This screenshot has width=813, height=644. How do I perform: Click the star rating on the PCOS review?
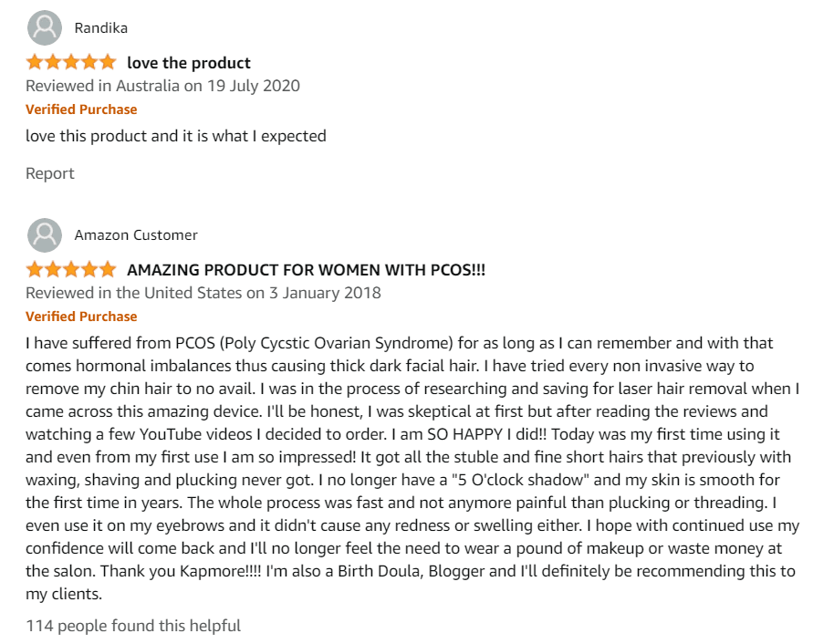[x=71, y=270]
